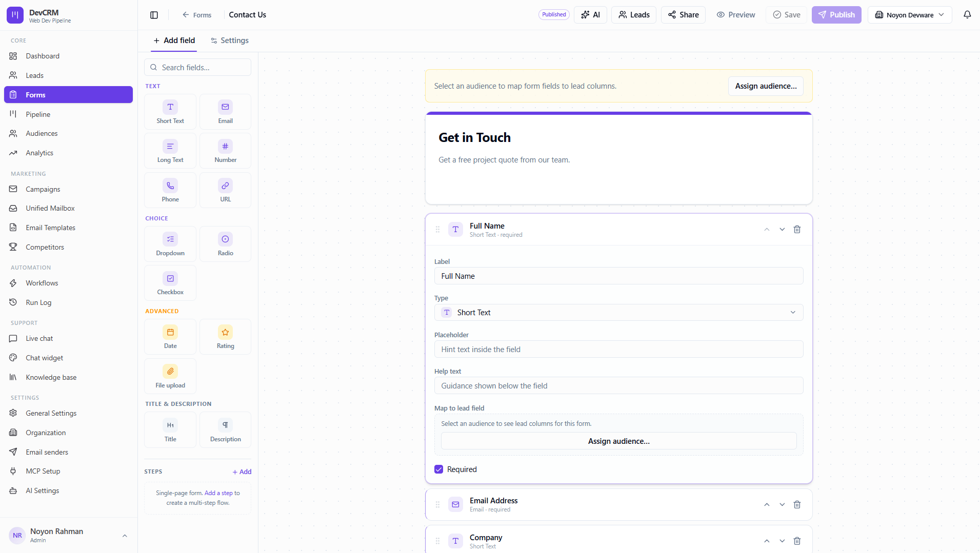Open Audiences in sidebar
This screenshot has height=553, width=980.
click(x=68, y=133)
